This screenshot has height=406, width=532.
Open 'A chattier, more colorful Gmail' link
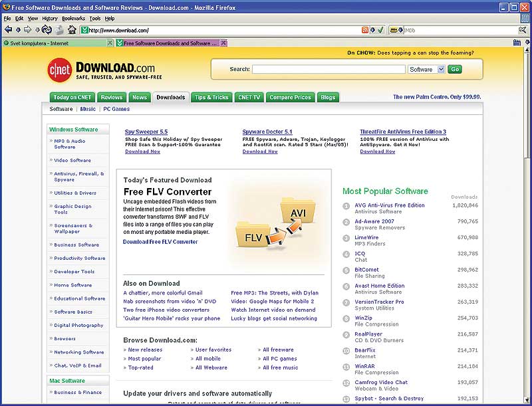[x=163, y=293]
